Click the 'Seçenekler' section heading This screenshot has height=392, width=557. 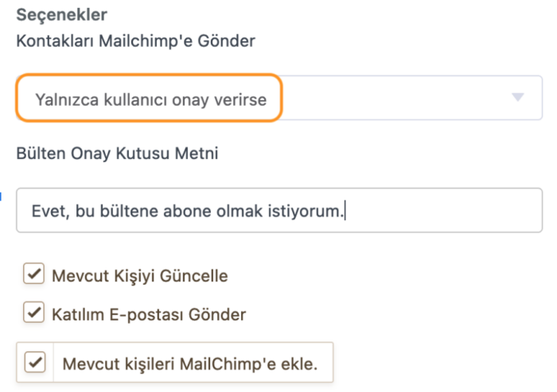61,14
